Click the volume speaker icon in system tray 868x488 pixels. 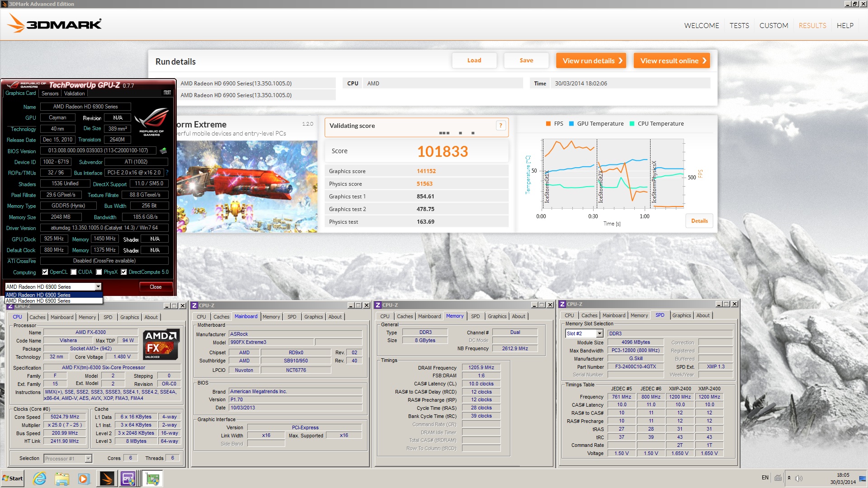[x=799, y=478]
